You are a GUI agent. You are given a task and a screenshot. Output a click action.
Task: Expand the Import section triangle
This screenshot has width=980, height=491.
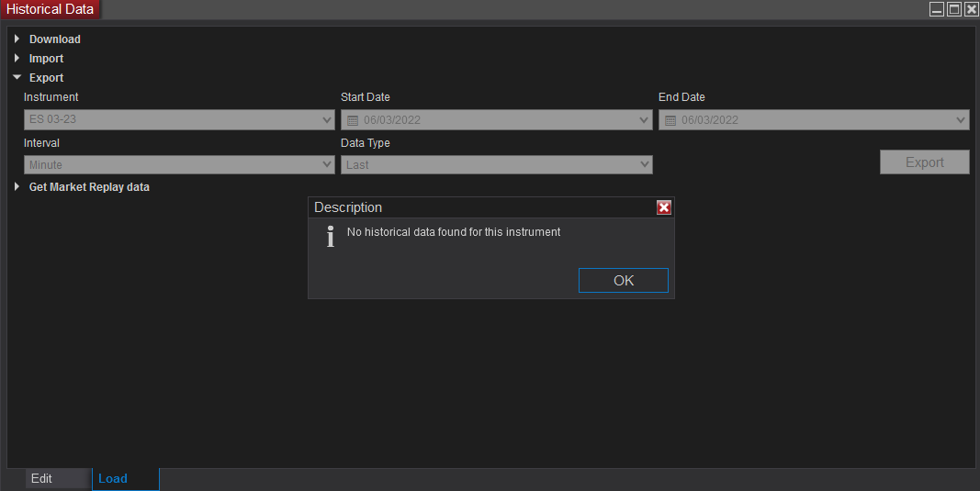coord(17,59)
